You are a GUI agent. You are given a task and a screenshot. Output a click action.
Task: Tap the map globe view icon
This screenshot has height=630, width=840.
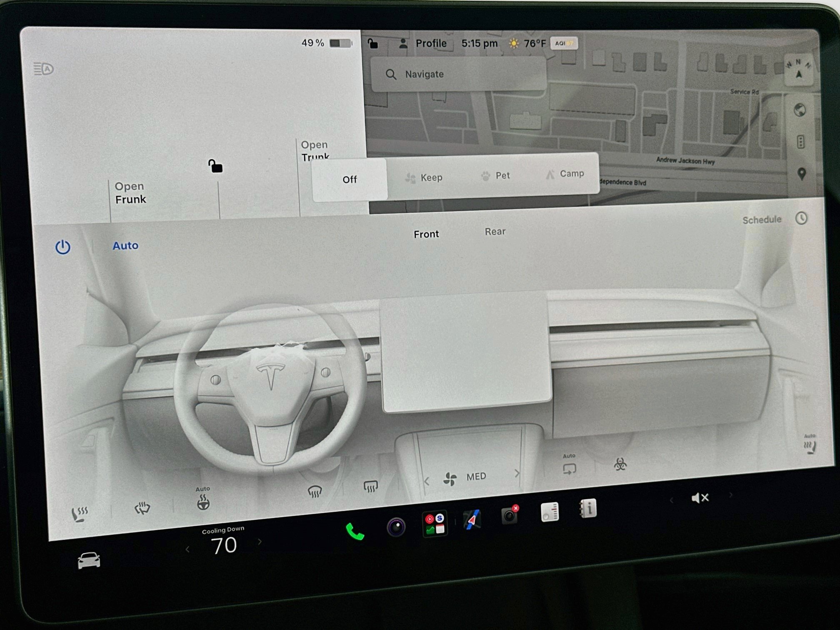800,110
